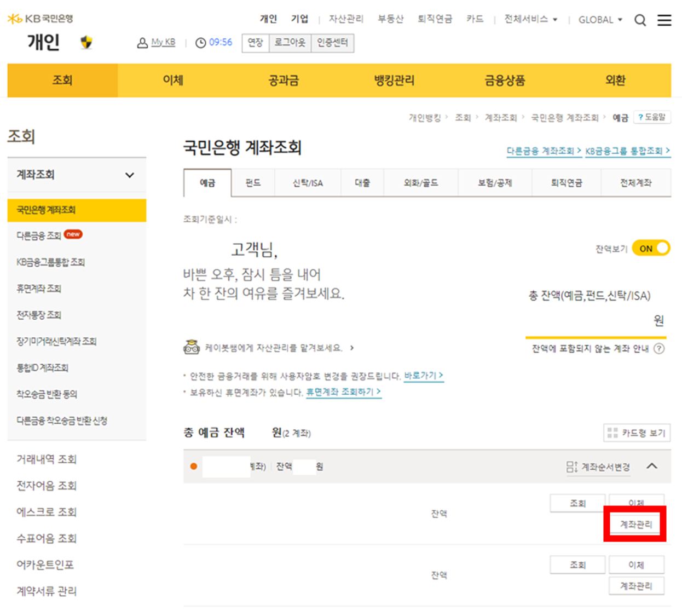Click the 도움말 help button

click(652, 117)
